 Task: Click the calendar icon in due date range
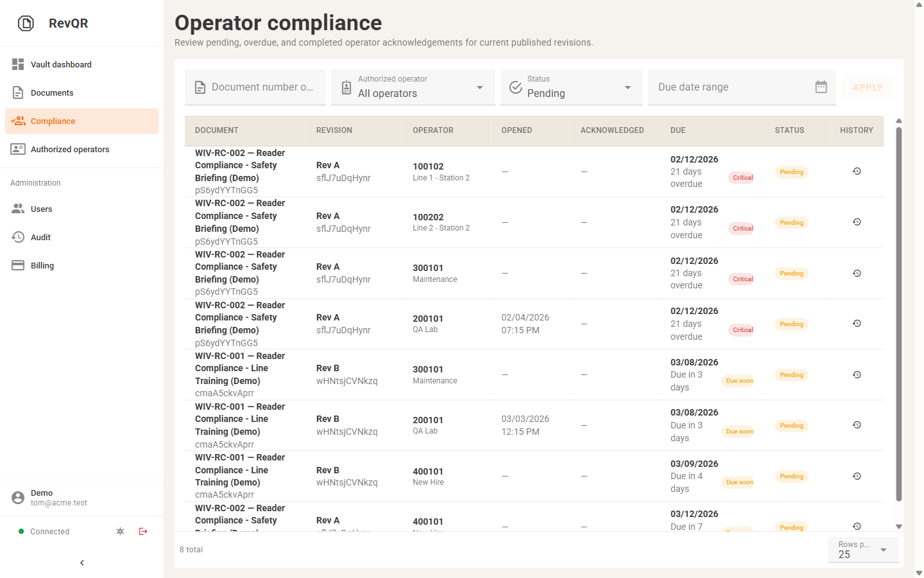[x=821, y=87]
